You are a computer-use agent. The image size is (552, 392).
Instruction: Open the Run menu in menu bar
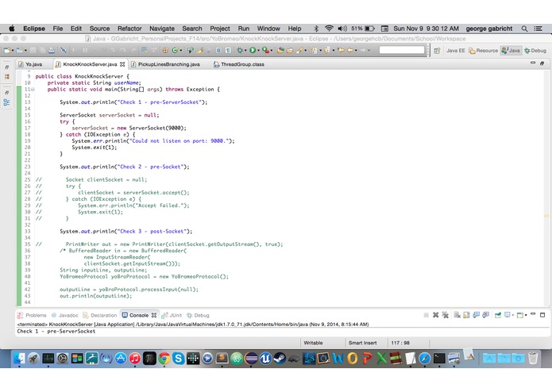coord(244,29)
